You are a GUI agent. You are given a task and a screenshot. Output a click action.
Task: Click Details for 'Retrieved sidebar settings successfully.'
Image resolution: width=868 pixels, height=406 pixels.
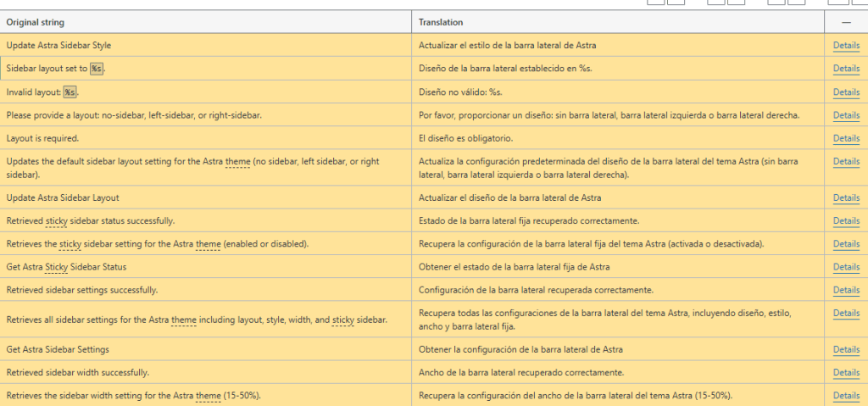pos(845,290)
